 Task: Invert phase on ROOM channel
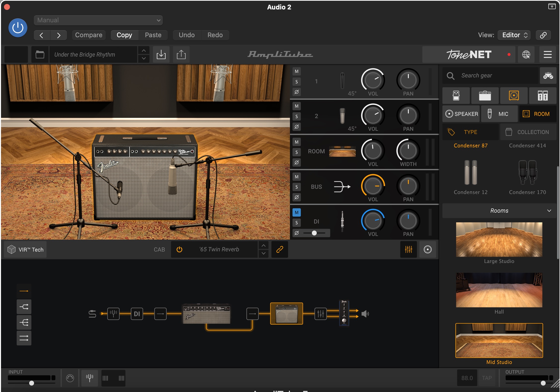(x=296, y=163)
